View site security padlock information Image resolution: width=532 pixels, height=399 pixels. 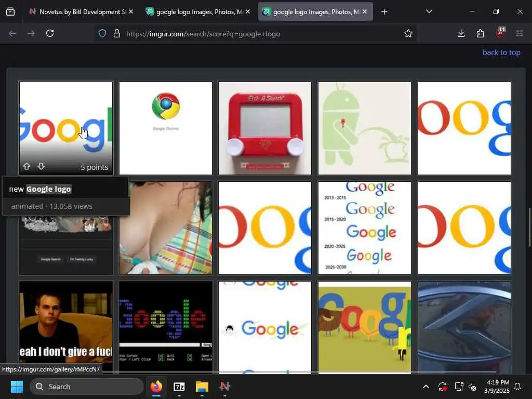click(117, 33)
